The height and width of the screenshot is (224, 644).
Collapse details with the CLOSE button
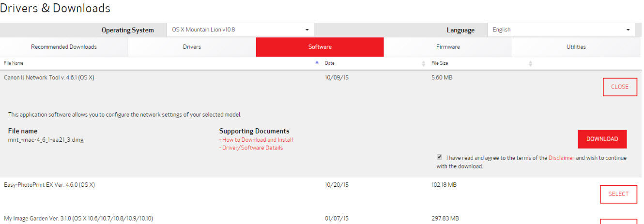619,87
